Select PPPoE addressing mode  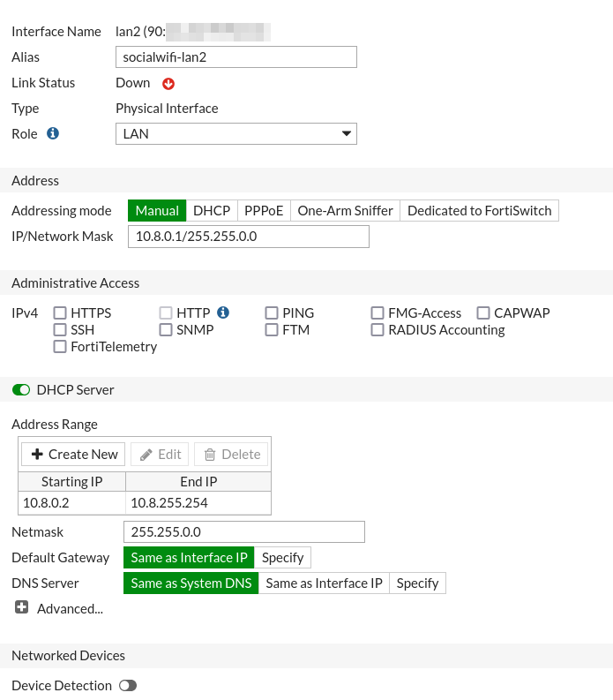(264, 211)
